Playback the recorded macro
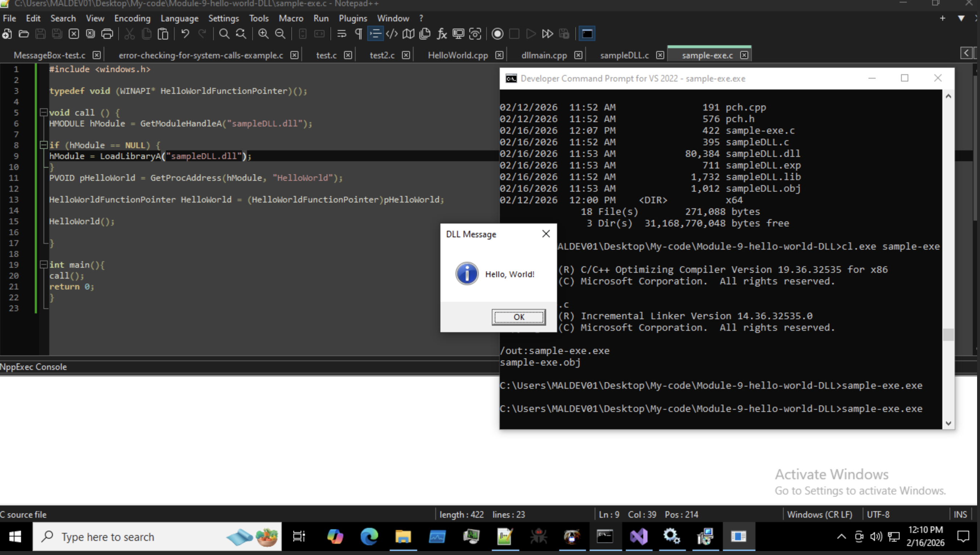The width and height of the screenshot is (980, 555). pos(531,34)
